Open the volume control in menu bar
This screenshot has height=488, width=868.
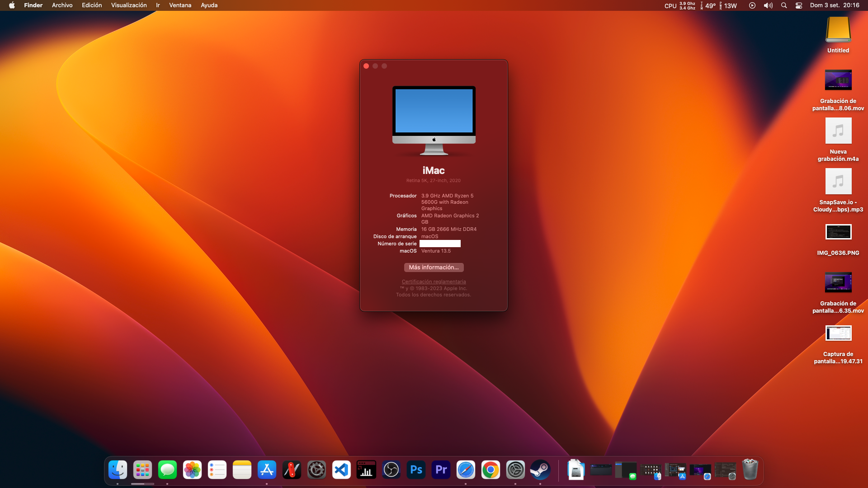768,5
